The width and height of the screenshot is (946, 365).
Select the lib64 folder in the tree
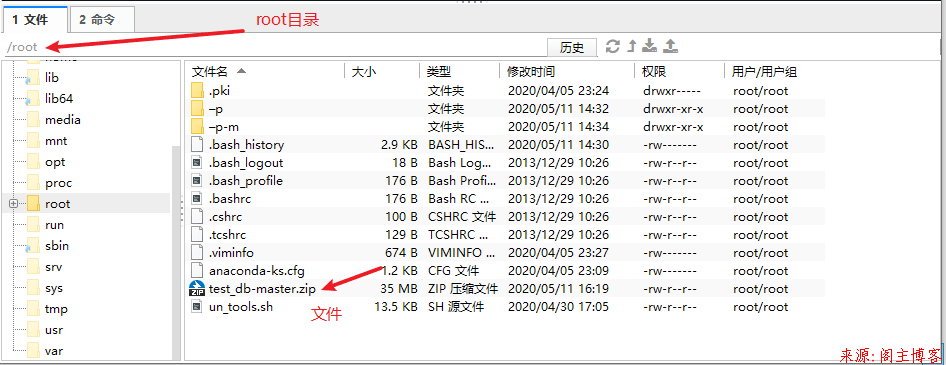59,99
